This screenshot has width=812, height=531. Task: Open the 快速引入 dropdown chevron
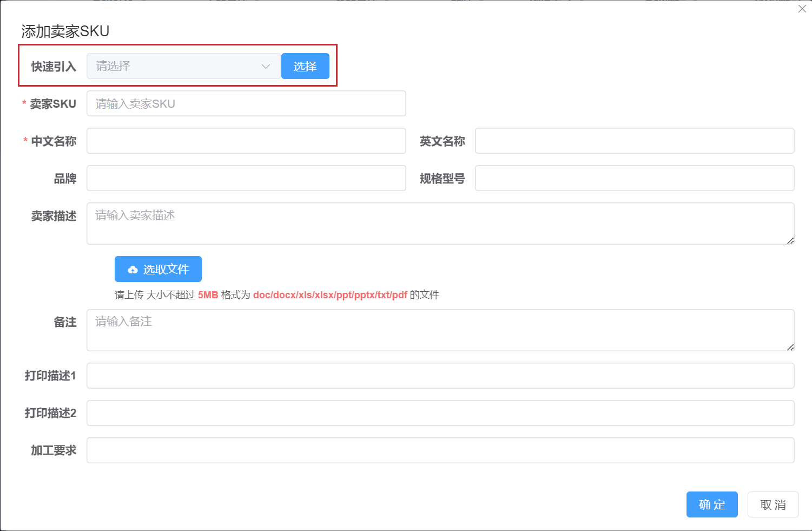(x=265, y=65)
